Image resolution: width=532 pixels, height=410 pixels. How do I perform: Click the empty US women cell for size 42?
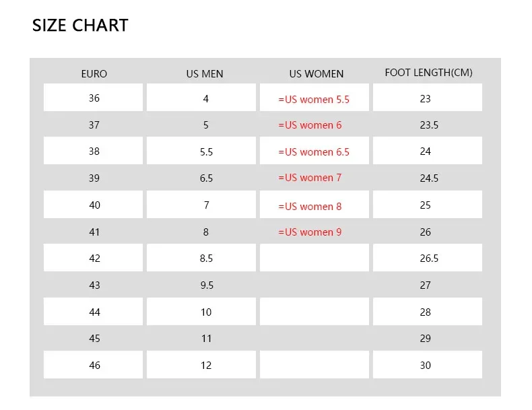314,257
